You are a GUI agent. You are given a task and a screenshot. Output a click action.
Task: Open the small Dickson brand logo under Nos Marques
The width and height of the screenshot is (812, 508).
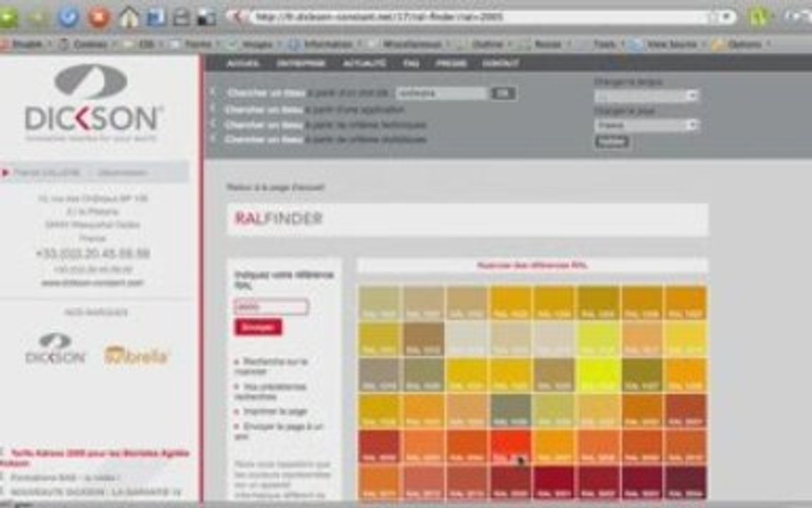56,349
